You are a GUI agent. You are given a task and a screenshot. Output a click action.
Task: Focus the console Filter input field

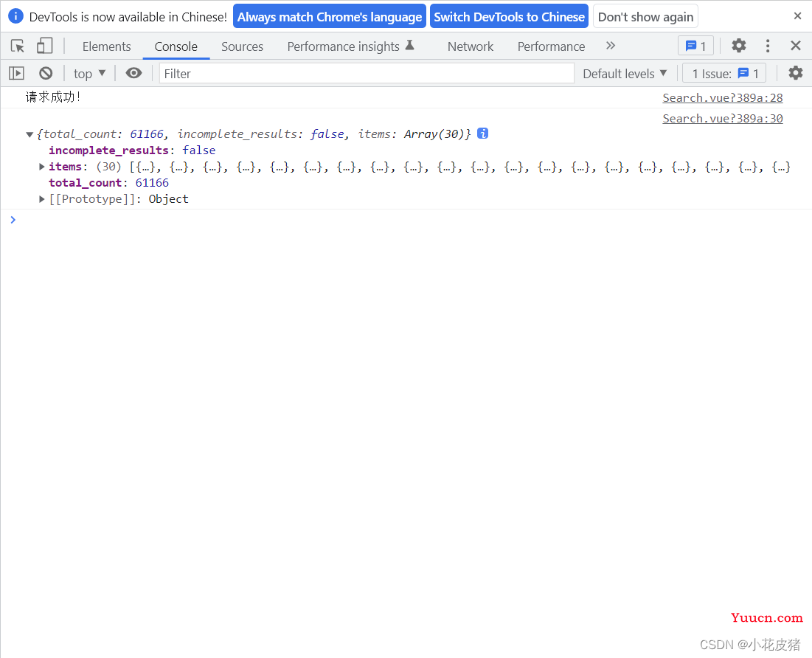[x=367, y=74]
